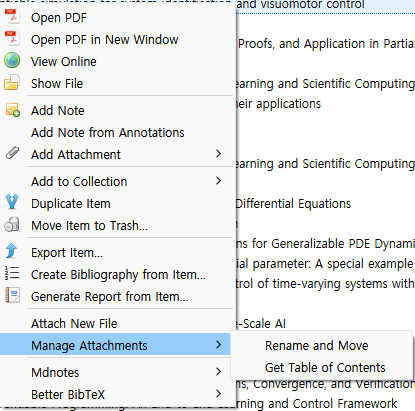
Task: Open the Add Attachment menu entry
Action: pos(118,155)
